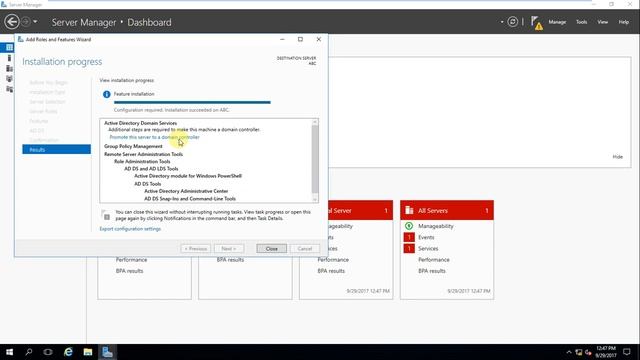Screen dimensions: 640x360
Task: Open Events in All Servers tile
Action: 426,238
